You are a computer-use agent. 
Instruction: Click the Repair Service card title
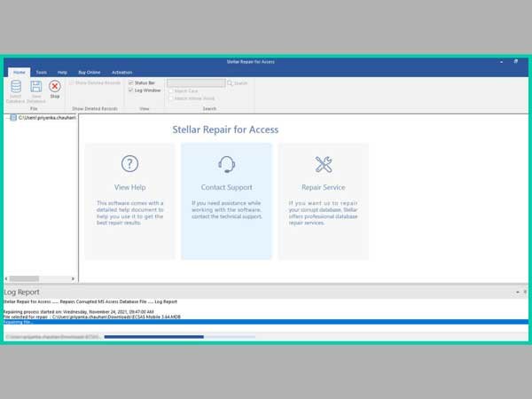[x=324, y=187]
